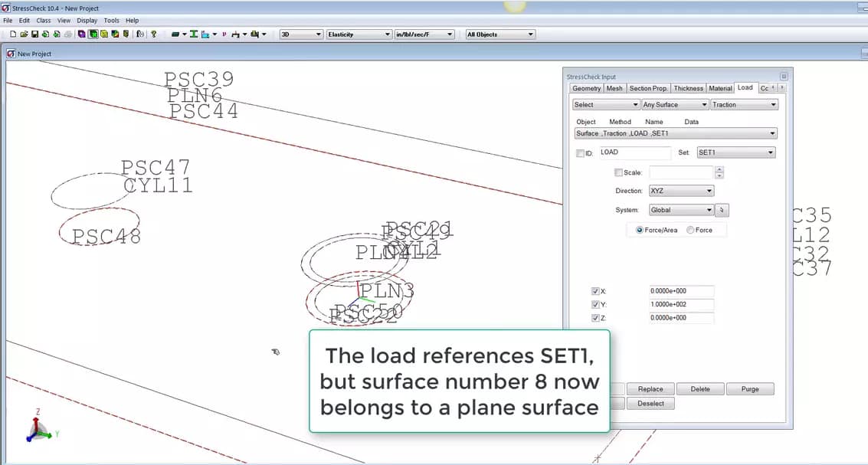Click inside the ID text field showing LOAD
Screen dimensions: 868x465
pos(634,153)
